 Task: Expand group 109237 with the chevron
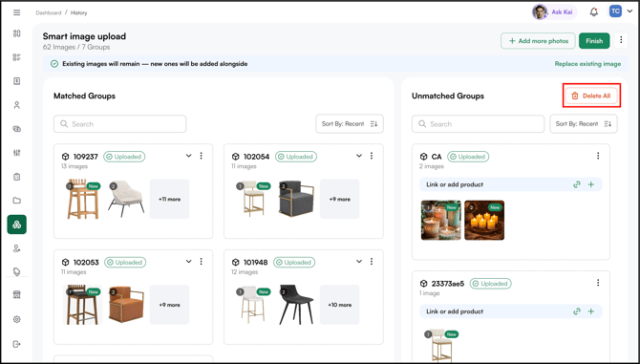tap(188, 156)
